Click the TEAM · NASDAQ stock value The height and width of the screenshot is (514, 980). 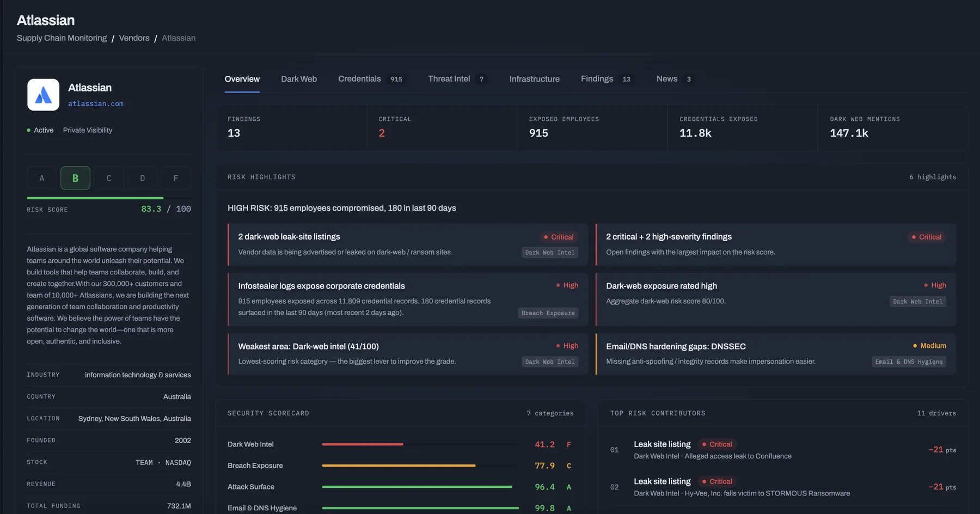pos(163,462)
